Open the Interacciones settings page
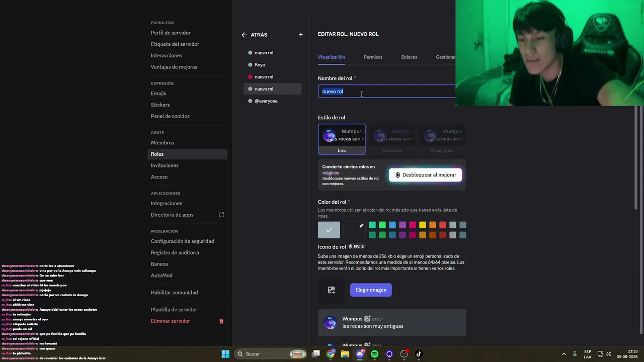Viewport: 644px width, 362px height. point(187,55)
